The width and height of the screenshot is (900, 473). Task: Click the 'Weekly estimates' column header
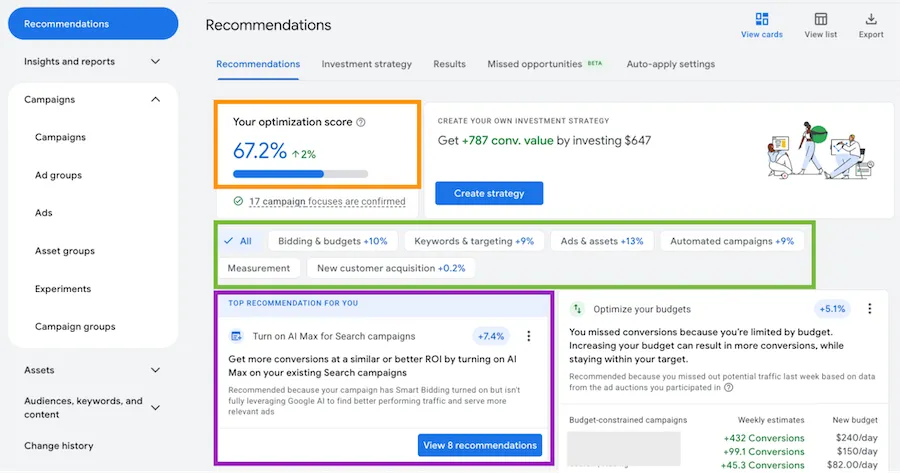[771, 420]
